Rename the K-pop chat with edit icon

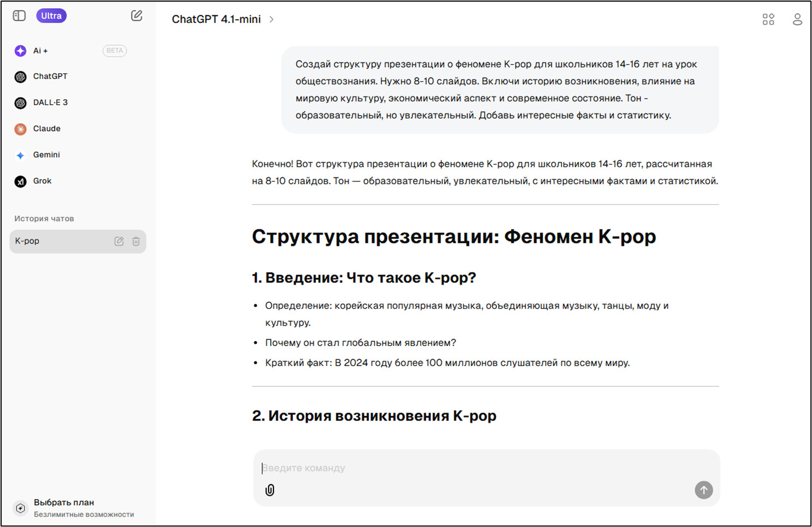pyautogui.click(x=119, y=241)
